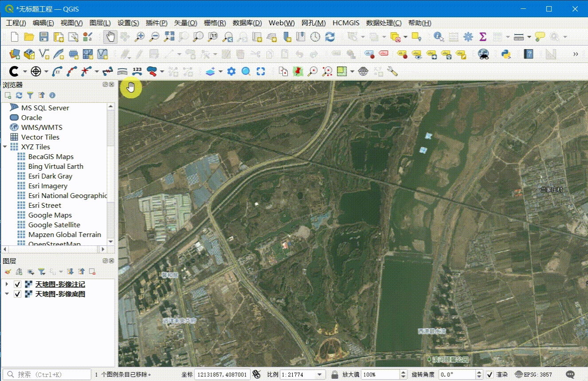Click the metasearch globe with binoculars icon
This screenshot has height=381, width=588.
[484, 54]
